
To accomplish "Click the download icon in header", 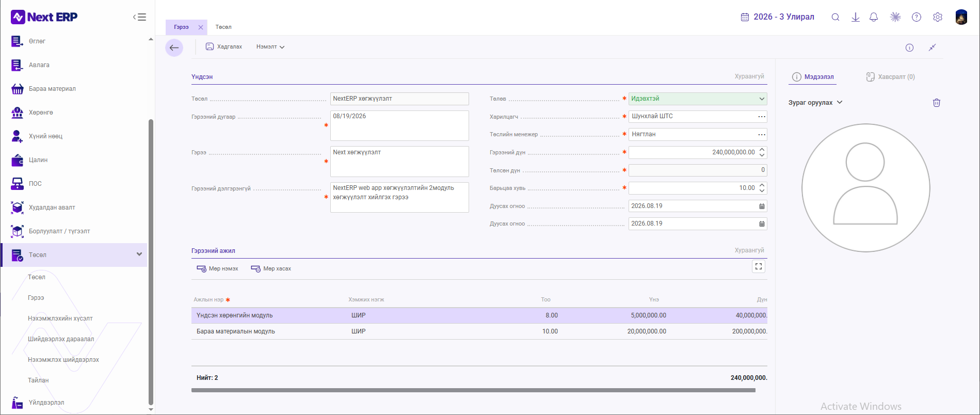I will (855, 17).
